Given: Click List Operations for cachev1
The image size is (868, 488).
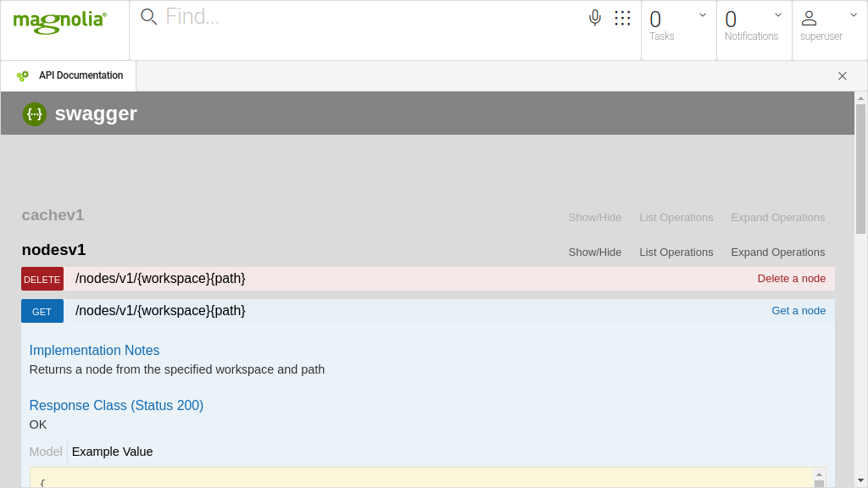Looking at the screenshot, I should tap(676, 218).
